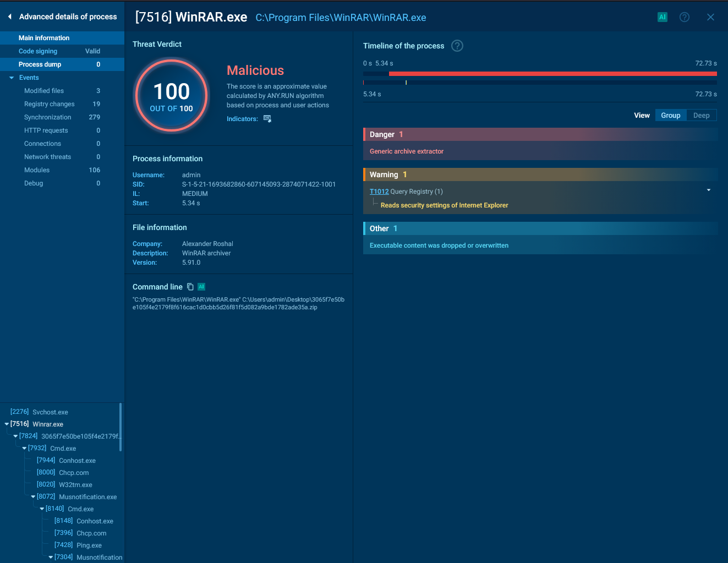This screenshot has height=563, width=728.
Task: Select [8020] W32tm.exe in process tree
Action: (x=64, y=485)
